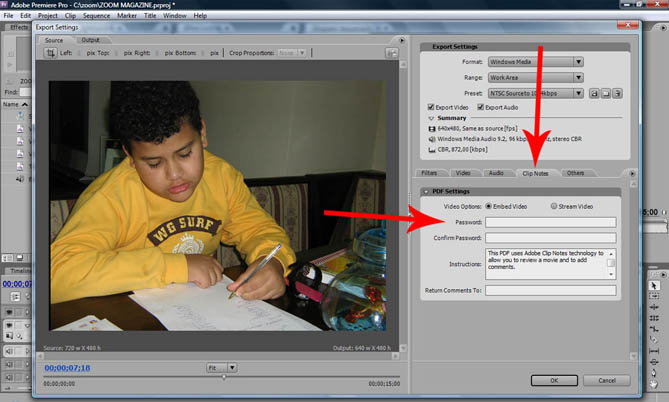Toggle the Export Audio checkbox
The height and width of the screenshot is (402, 669).
(481, 107)
